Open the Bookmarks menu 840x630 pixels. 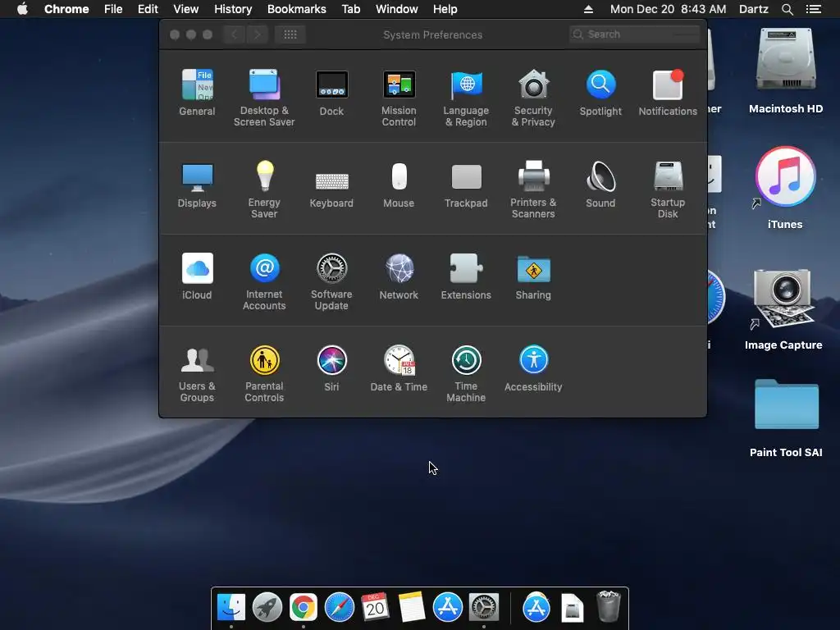[x=297, y=9]
